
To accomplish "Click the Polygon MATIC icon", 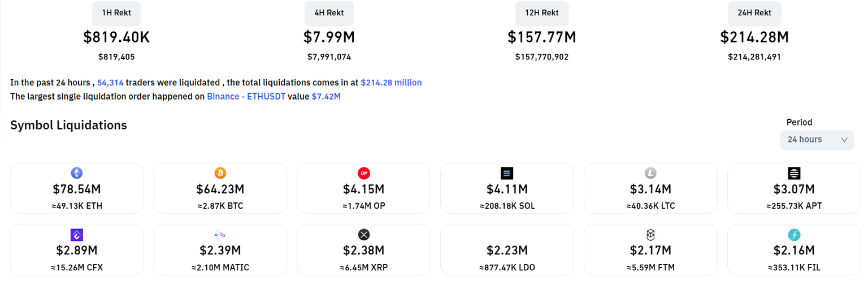I will (220, 235).
